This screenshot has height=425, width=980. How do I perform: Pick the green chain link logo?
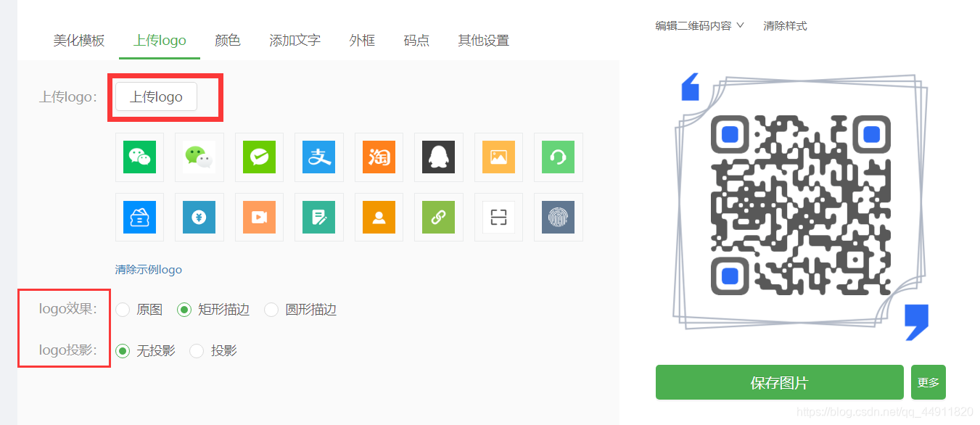pyautogui.click(x=439, y=217)
